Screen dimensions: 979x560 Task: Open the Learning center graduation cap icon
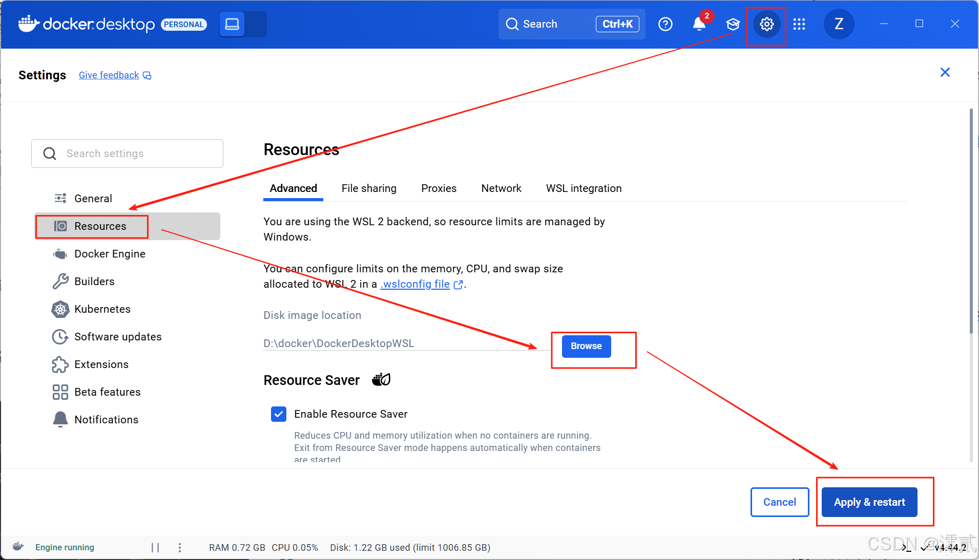(733, 24)
